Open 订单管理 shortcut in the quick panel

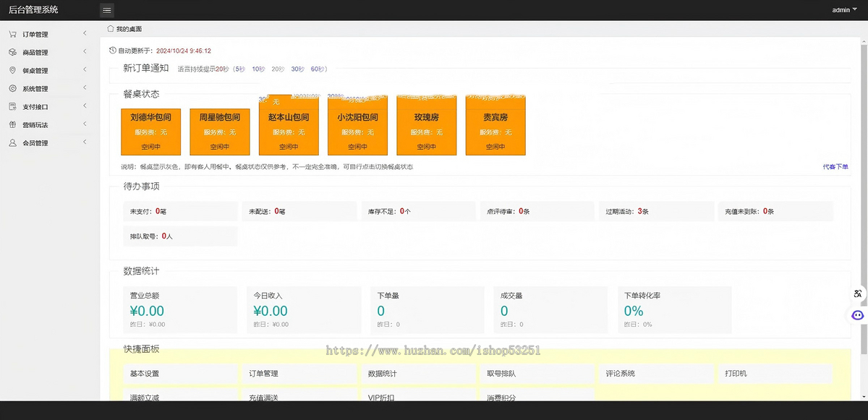(300, 374)
